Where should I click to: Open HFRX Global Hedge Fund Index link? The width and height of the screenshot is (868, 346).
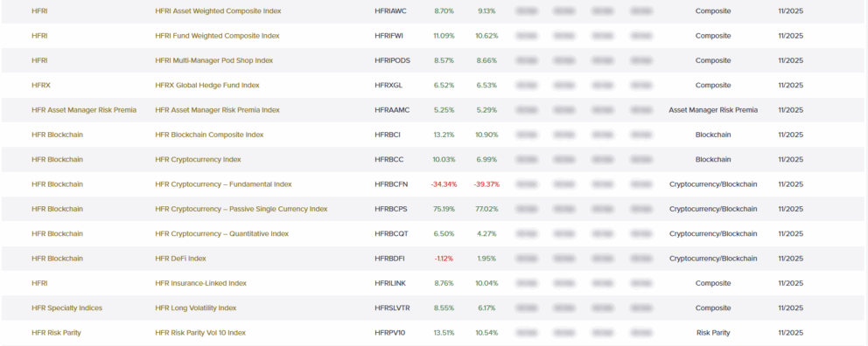(x=207, y=85)
